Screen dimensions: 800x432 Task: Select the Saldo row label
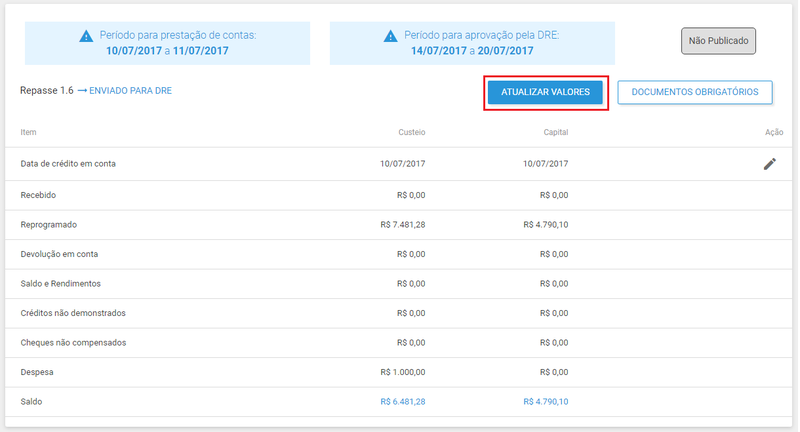[31, 401]
